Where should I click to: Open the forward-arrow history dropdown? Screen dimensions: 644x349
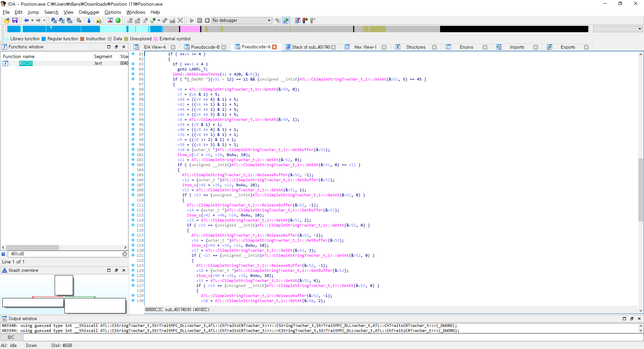[44, 20]
